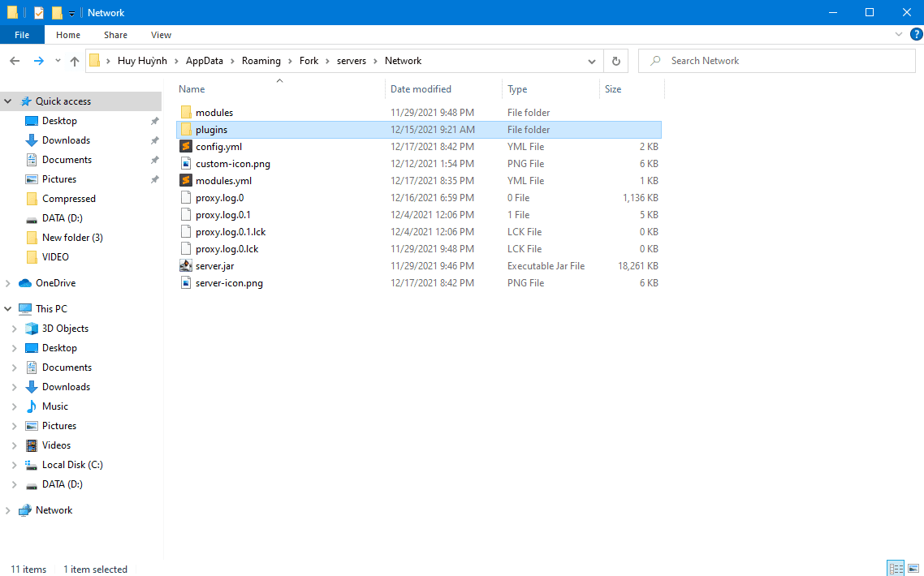Select the config.yml file icon
The width and height of the screenshot is (924, 576).
click(x=186, y=147)
